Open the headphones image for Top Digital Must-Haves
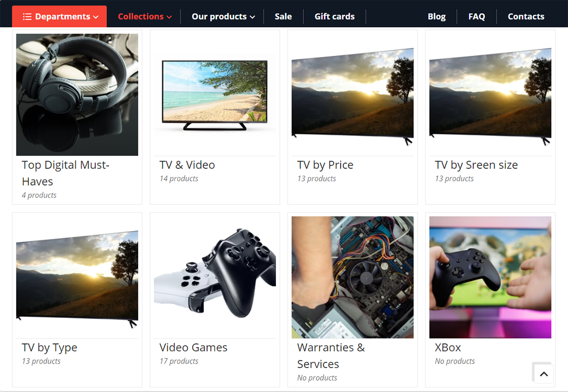This screenshot has width=568, height=392. [x=77, y=94]
